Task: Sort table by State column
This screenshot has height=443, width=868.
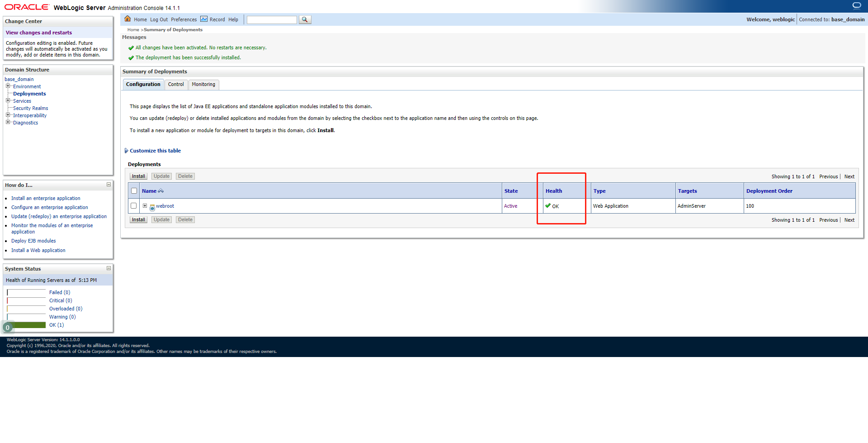Action: [x=511, y=191]
